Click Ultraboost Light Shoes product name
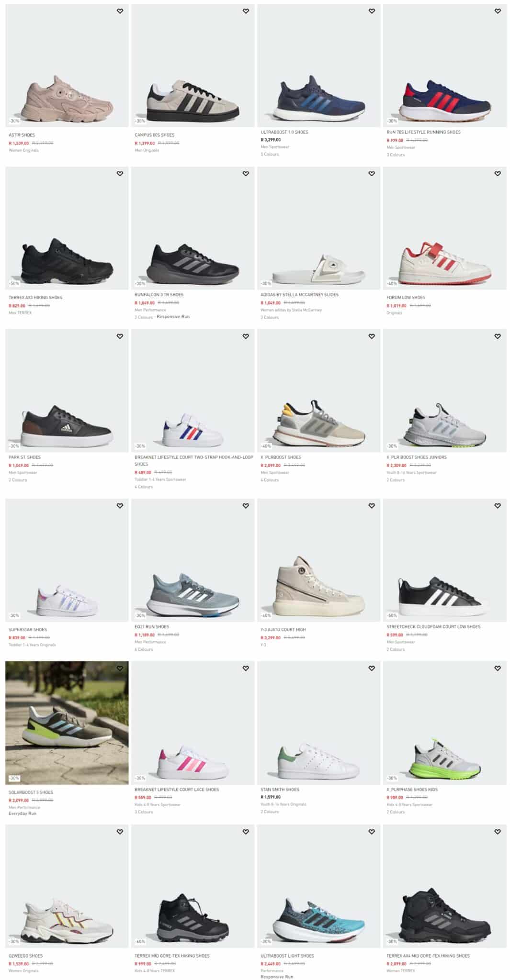The image size is (510, 980). pos(287,956)
